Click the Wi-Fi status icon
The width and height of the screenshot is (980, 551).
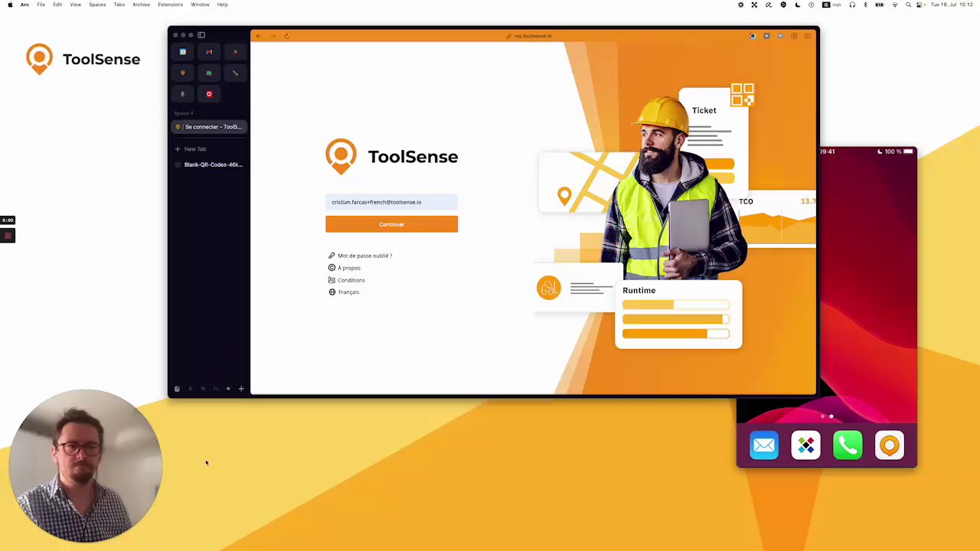tap(895, 5)
